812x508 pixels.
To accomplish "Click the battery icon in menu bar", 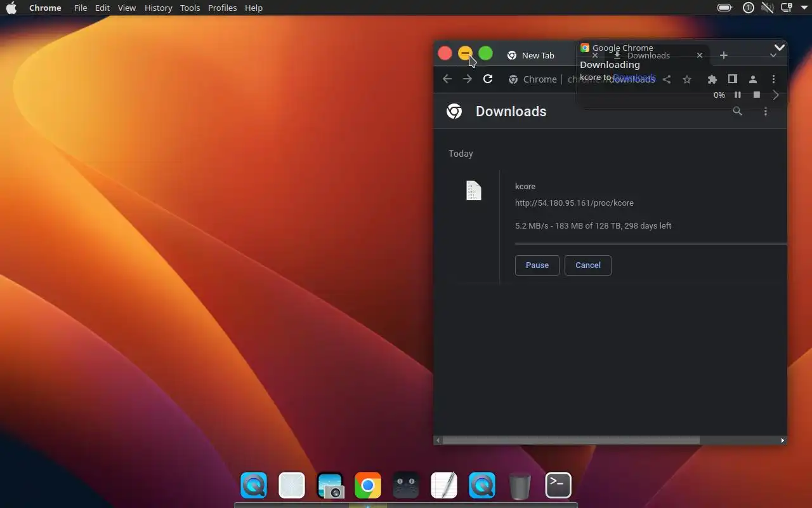I will (x=724, y=8).
